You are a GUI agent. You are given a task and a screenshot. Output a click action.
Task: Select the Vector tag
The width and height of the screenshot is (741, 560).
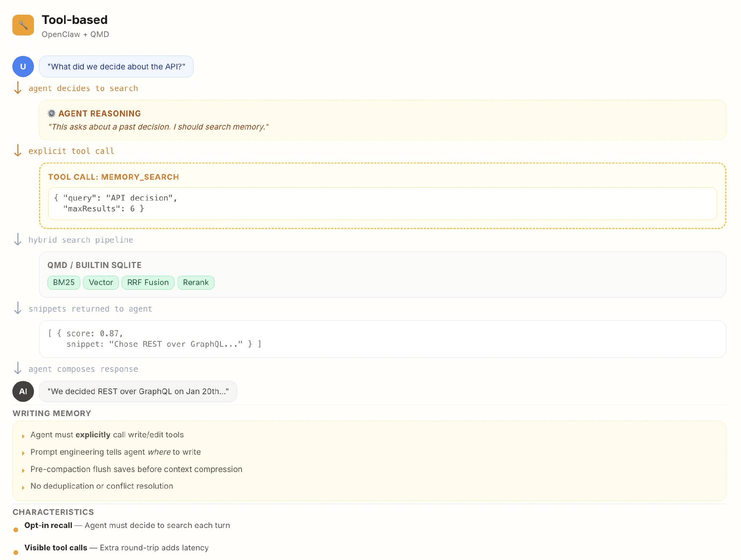[101, 282]
